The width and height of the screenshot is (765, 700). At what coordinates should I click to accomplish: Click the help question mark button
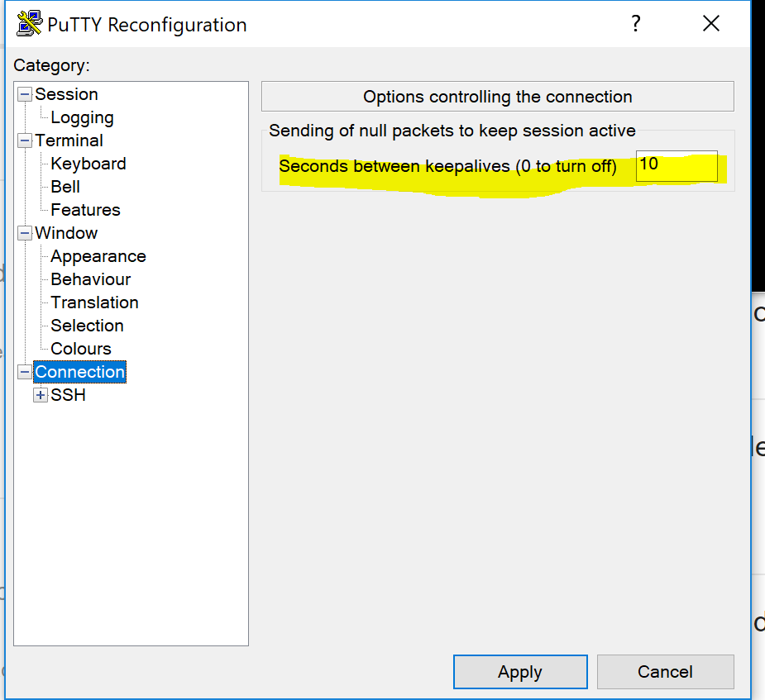click(635, 23)
